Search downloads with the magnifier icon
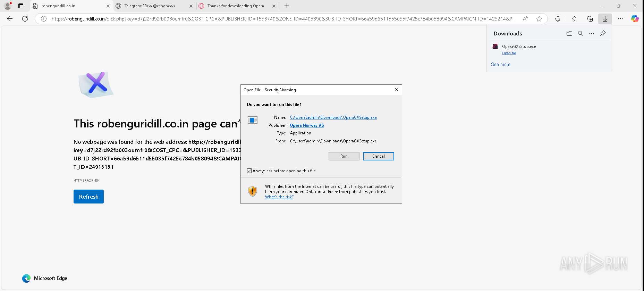The image size is (644, 291). point(581,33)
